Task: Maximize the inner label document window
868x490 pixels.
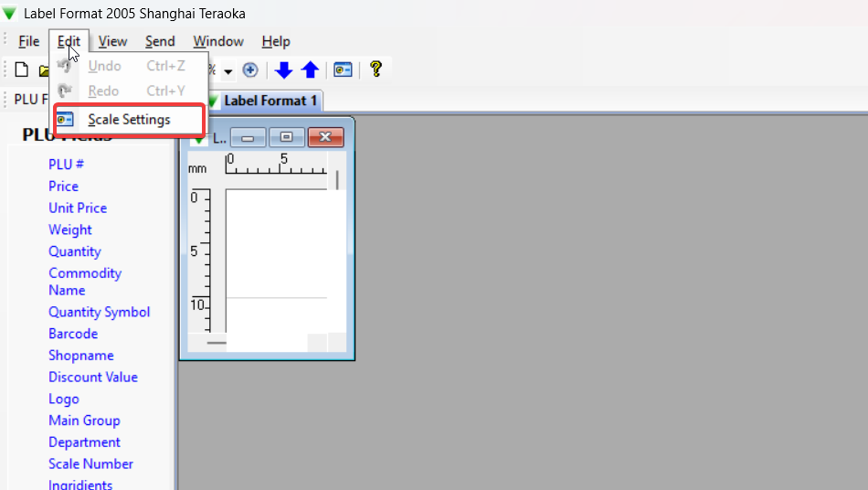Action: tap(287, 138)
